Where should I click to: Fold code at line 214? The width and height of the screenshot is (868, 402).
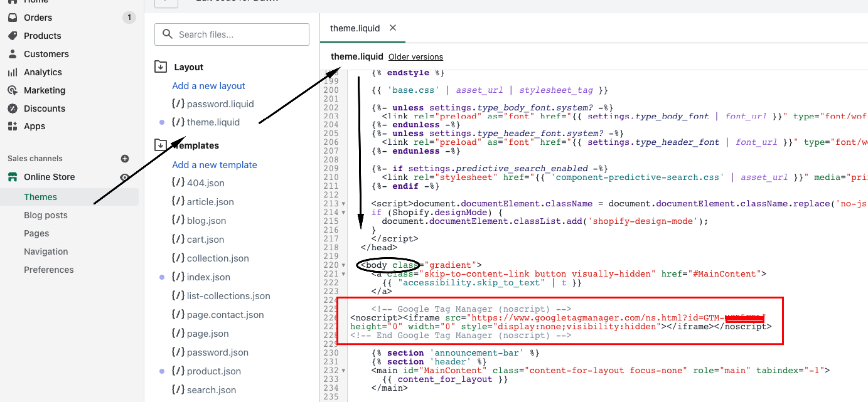(343, 213)
